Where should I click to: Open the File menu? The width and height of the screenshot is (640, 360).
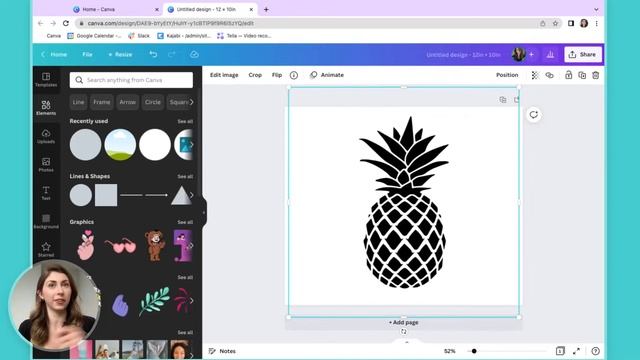coord(87,54)
